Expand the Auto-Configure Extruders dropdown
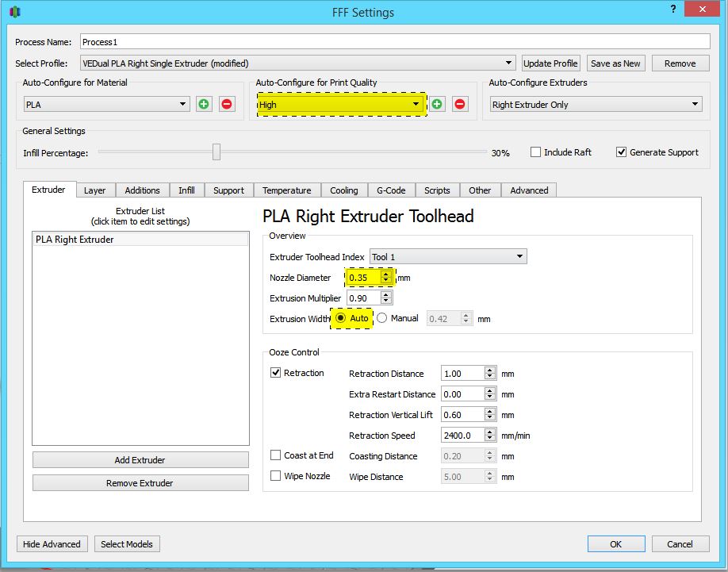This screenshot has width=728, height=572. [x=596, y=104]
